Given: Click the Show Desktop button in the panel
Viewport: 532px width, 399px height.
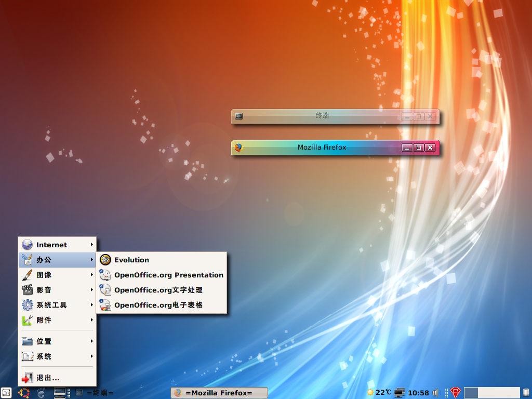Looking at the screenshot, I should click(6, 393).
